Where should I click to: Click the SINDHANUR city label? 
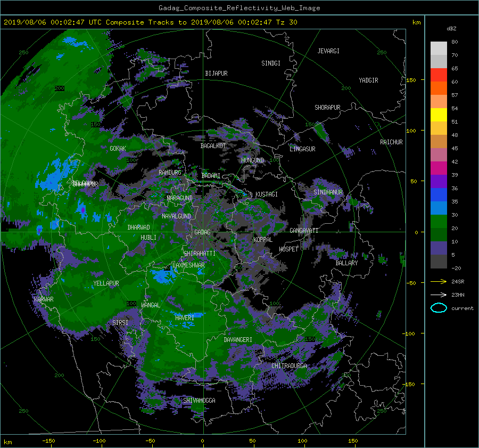tap(328, 192)
